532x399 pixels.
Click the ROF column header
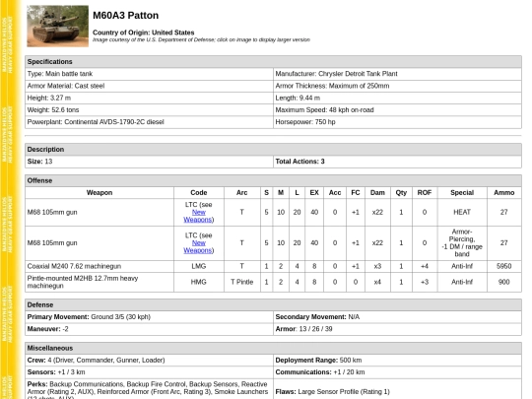coord(425,193)
